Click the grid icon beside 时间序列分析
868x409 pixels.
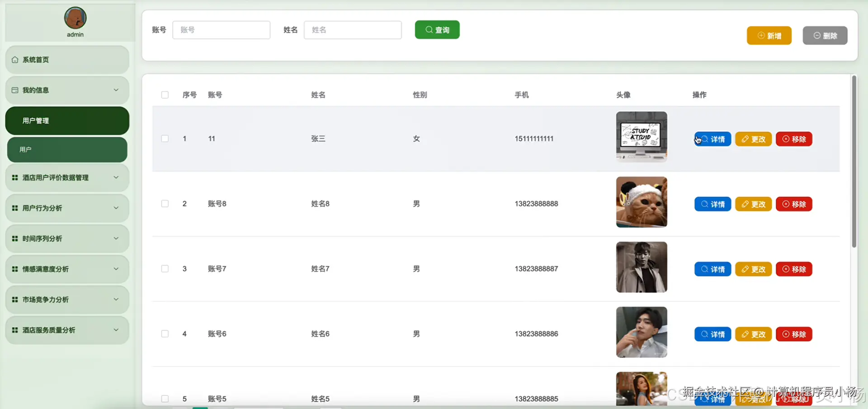(x=15, y=238)
